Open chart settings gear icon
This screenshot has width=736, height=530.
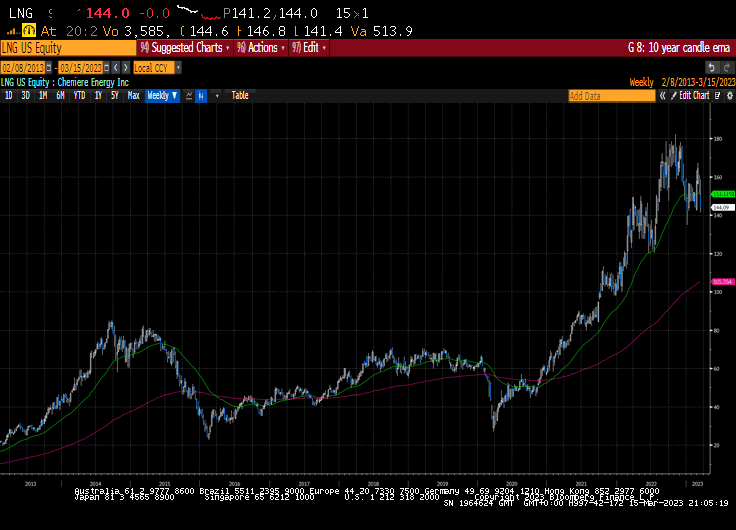point(729,96)
